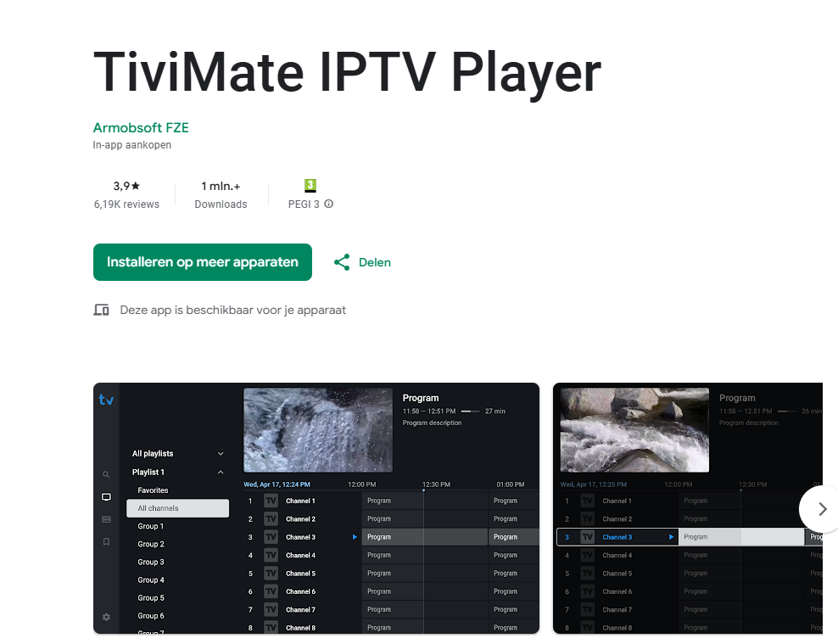Open the first TiviMate screenshot thumbnail
This screenshot has height=644, width=838.
pyautogui.click(x=316, y=508)
